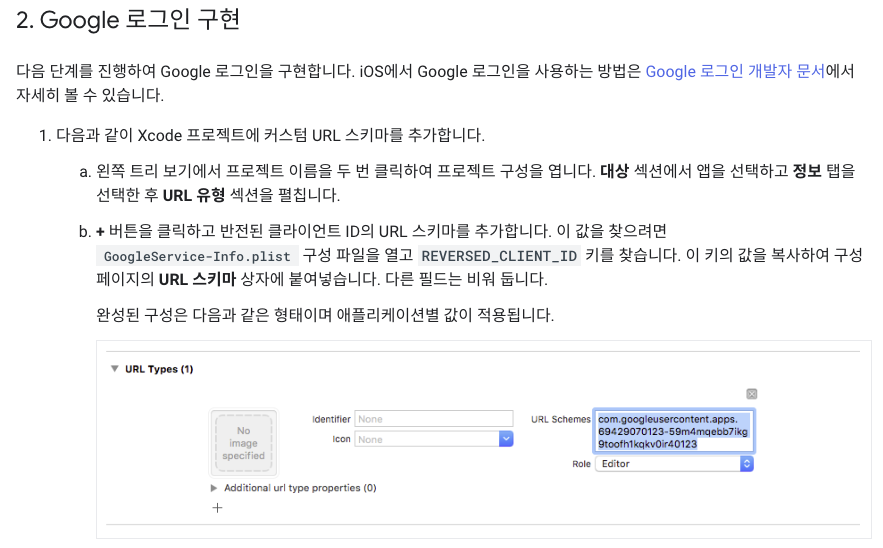Click the GoogleService-Info.plist code text
The image size is (883, 548).
click(x=197, y=256)
